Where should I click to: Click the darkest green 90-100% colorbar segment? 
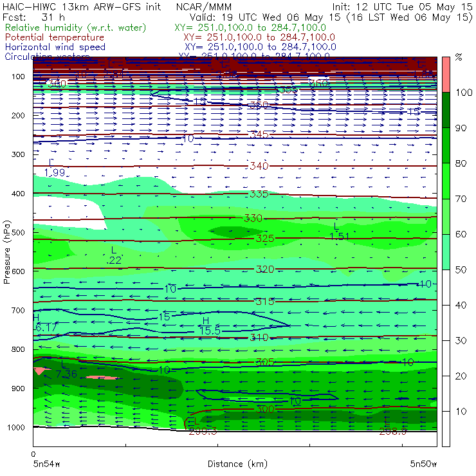(x=446, y=110)
